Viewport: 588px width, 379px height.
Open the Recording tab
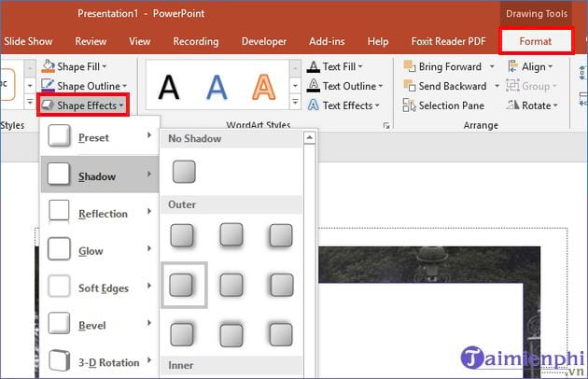tap(196, 41)
